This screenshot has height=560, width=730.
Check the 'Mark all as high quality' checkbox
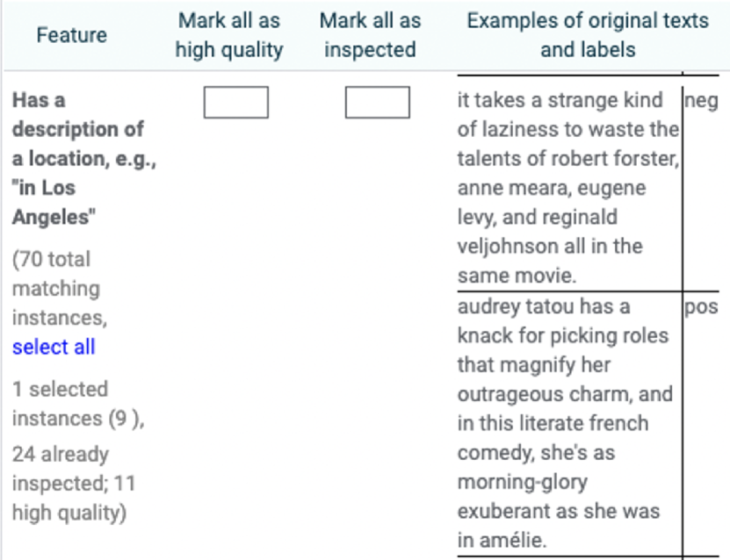point(235,103)
